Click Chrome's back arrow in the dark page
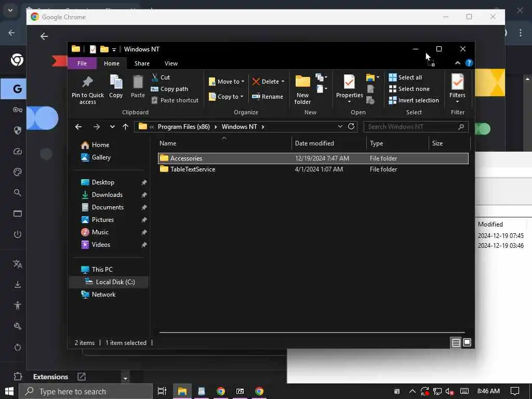532x399 pixels. pyautogui.click(x=44, y=36)
